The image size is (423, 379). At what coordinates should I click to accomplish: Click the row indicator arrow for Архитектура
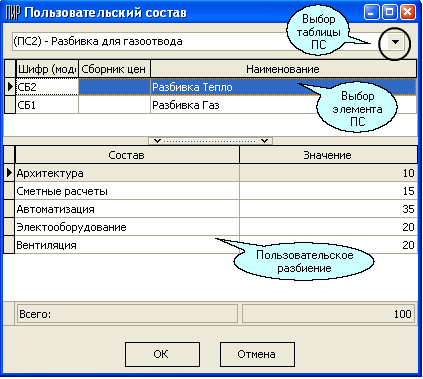point(9,173)
